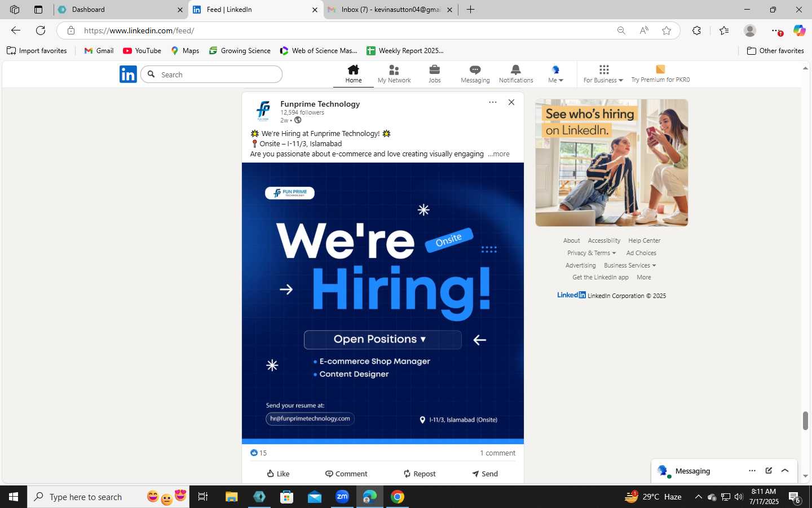Open Other favorites folder
Screen dimensions: 812x508
click(x=775, y=51)
